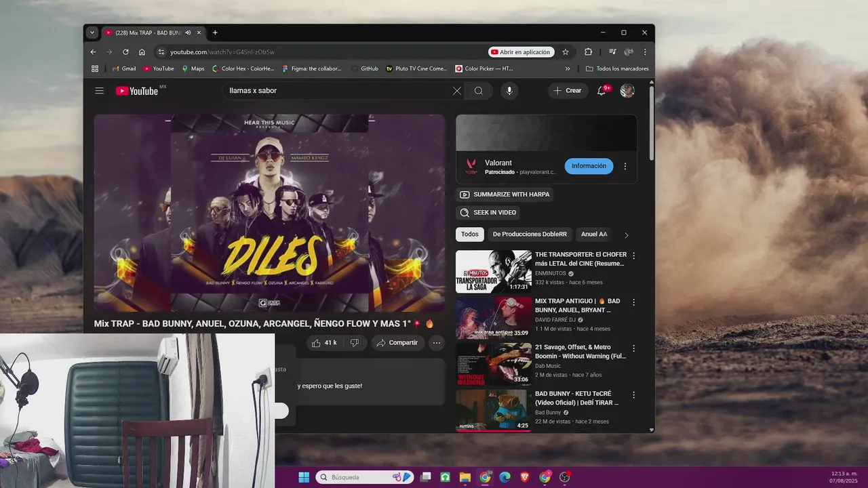Screen dimensions: 868x488
Task: Click SEEK IN VIDEO
Action: tap(488, 212)
